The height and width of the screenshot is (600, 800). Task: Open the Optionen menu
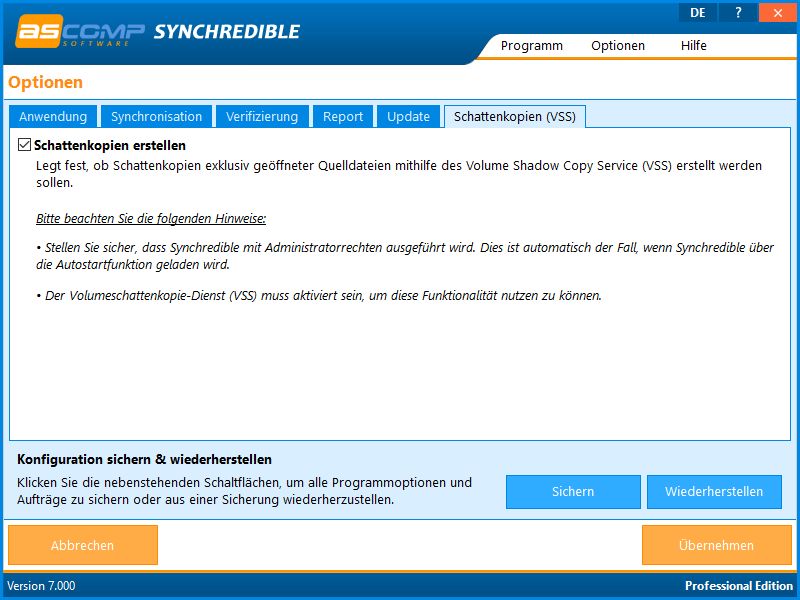pos(618,46)
